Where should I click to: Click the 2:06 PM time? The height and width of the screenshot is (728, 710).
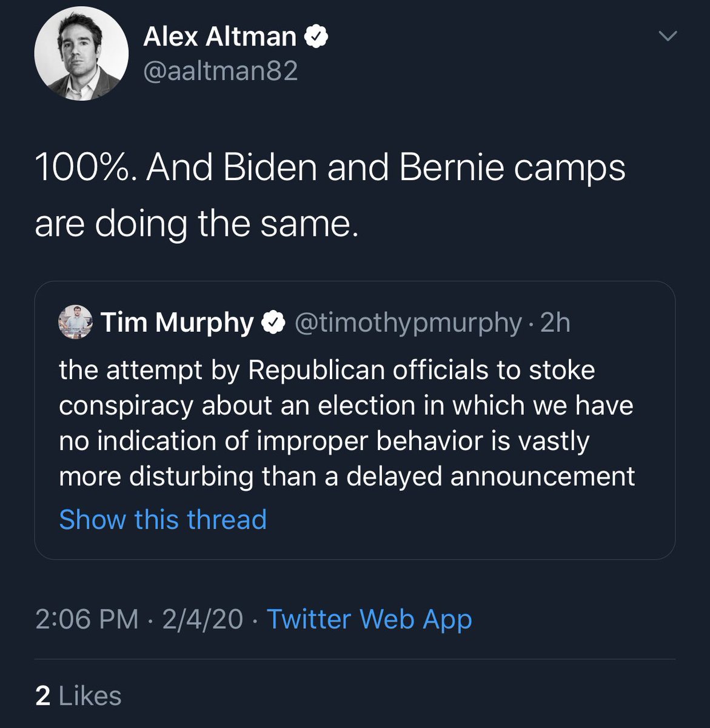87,619
